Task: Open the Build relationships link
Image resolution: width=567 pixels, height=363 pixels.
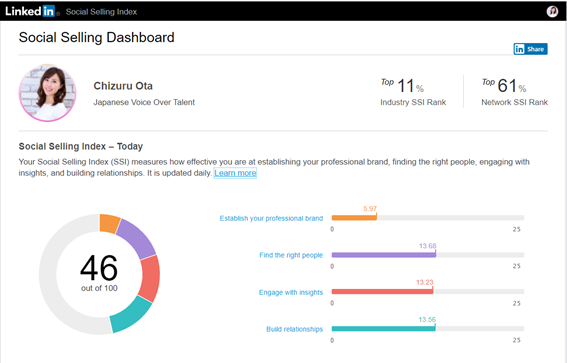Action: tap(294, 329)
